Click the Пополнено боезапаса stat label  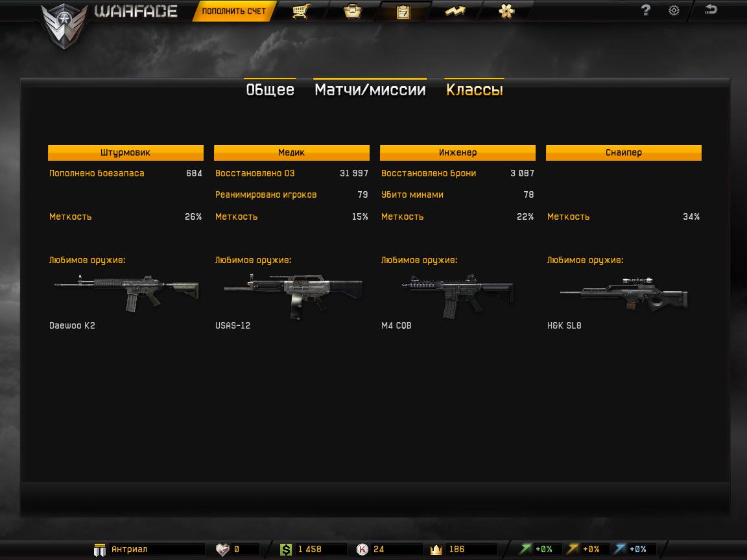[97, 173]
